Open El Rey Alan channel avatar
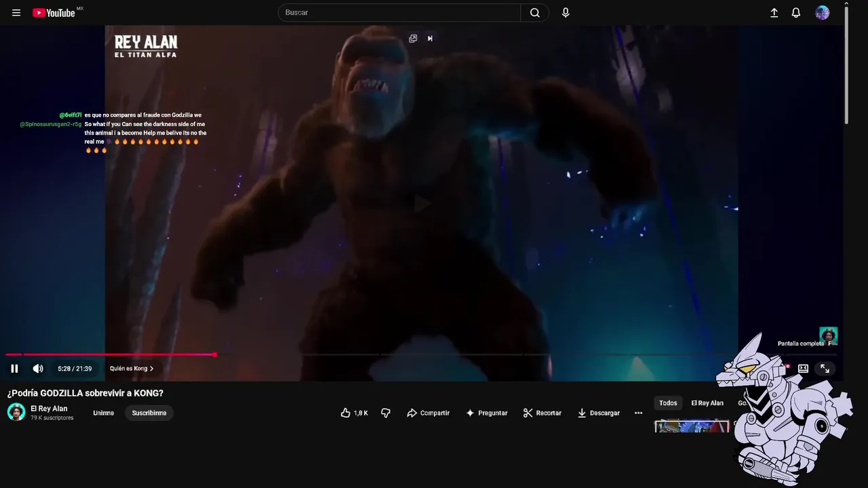Viewport: 868px width, 488px height. click(16, 412)
